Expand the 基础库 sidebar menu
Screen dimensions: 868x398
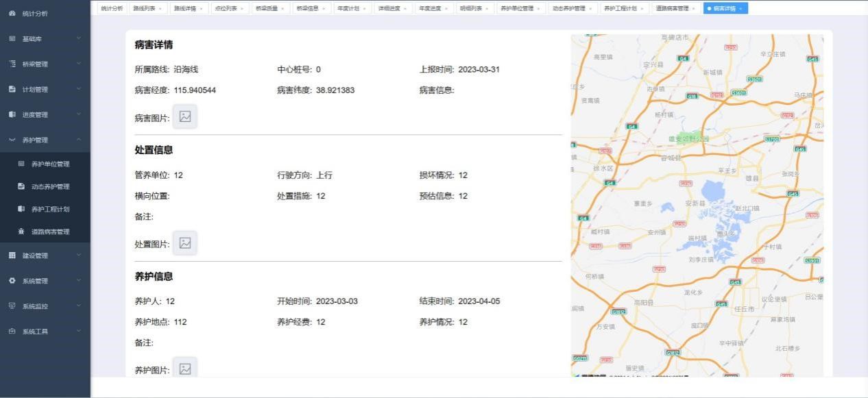point(45,38)
